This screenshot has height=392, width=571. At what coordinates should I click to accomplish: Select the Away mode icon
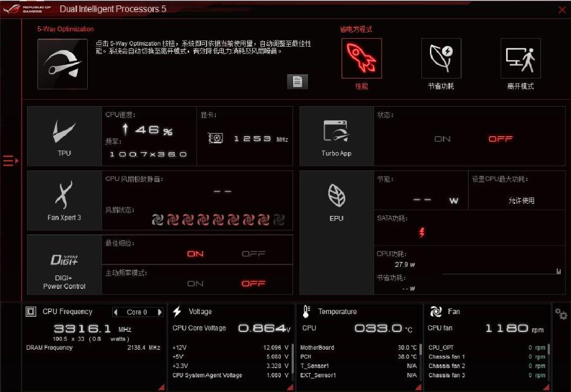(x=520, y=59)
